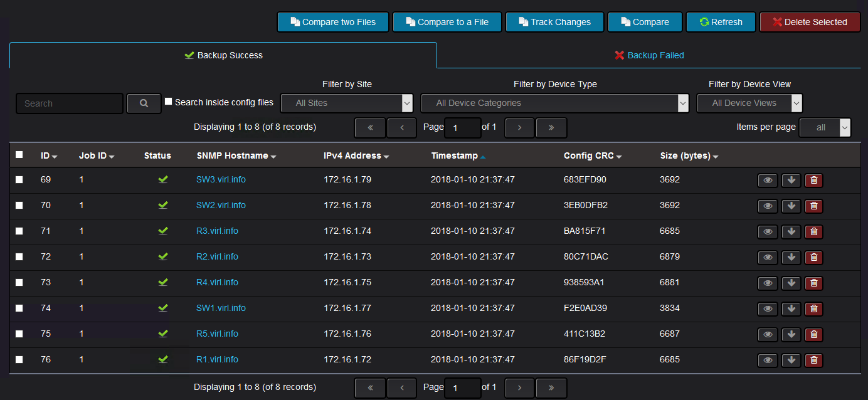Enable Search inside config files checkbox

click(x=168, y=101)
